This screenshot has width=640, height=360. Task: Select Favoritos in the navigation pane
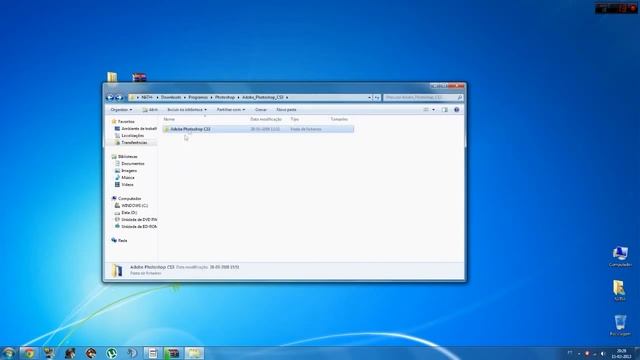126,122
